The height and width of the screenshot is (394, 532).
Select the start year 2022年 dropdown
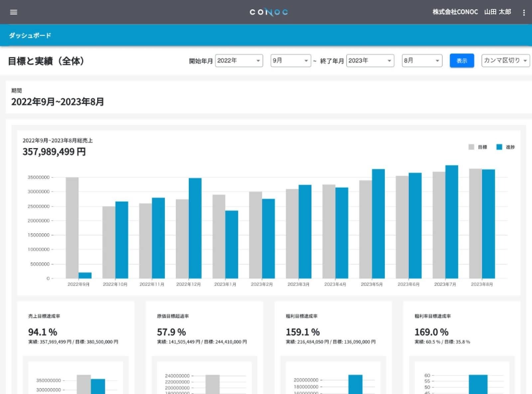(x=239, y=60)
